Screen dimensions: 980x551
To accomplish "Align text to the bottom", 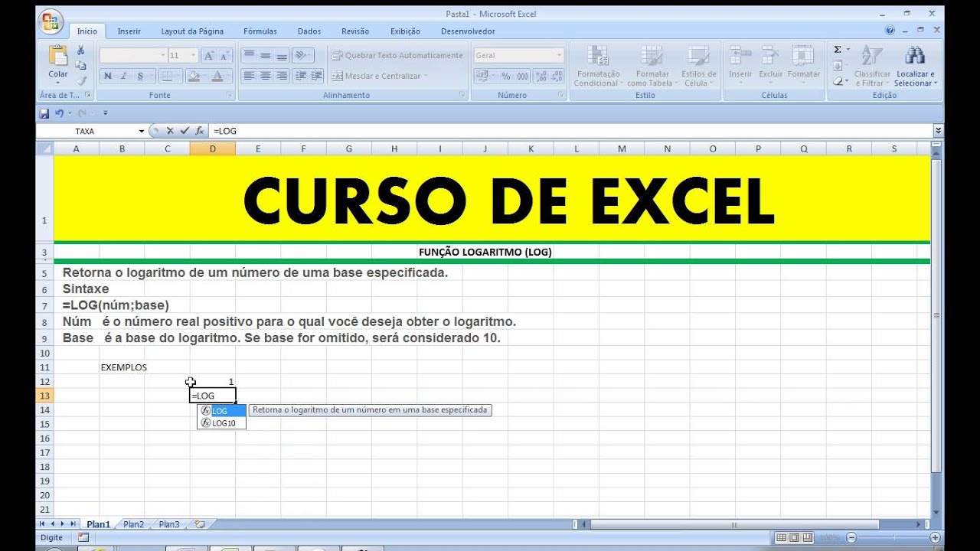I will coord(281,56).
